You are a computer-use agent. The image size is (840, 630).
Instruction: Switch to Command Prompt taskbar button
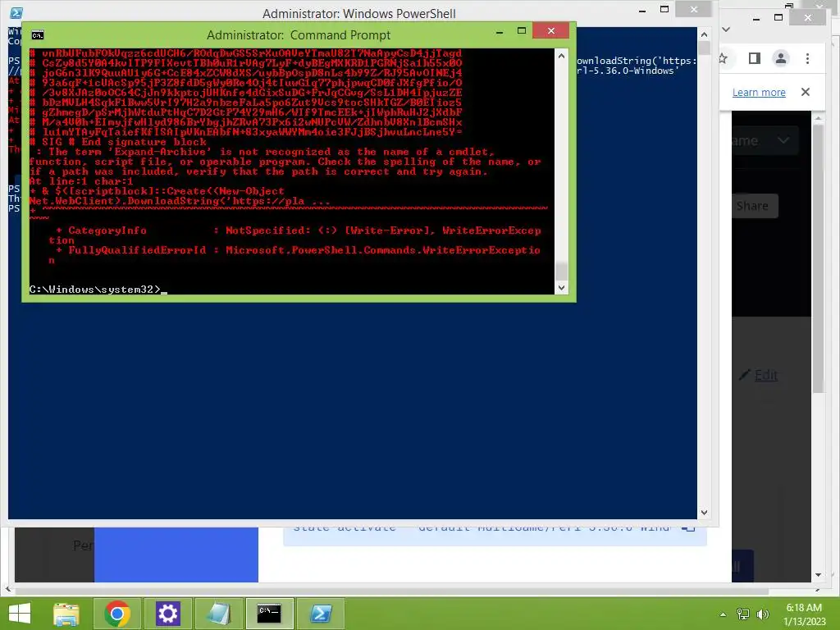[269, 614]
